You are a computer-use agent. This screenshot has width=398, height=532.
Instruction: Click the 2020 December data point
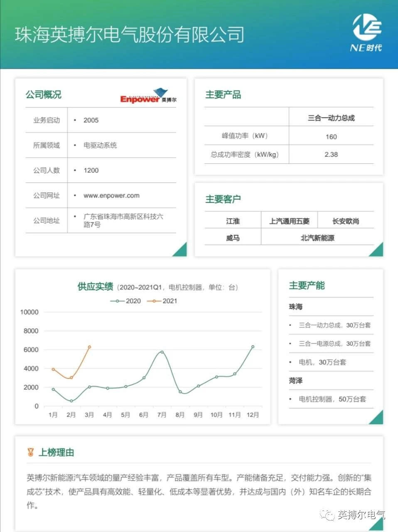point(253,346)
